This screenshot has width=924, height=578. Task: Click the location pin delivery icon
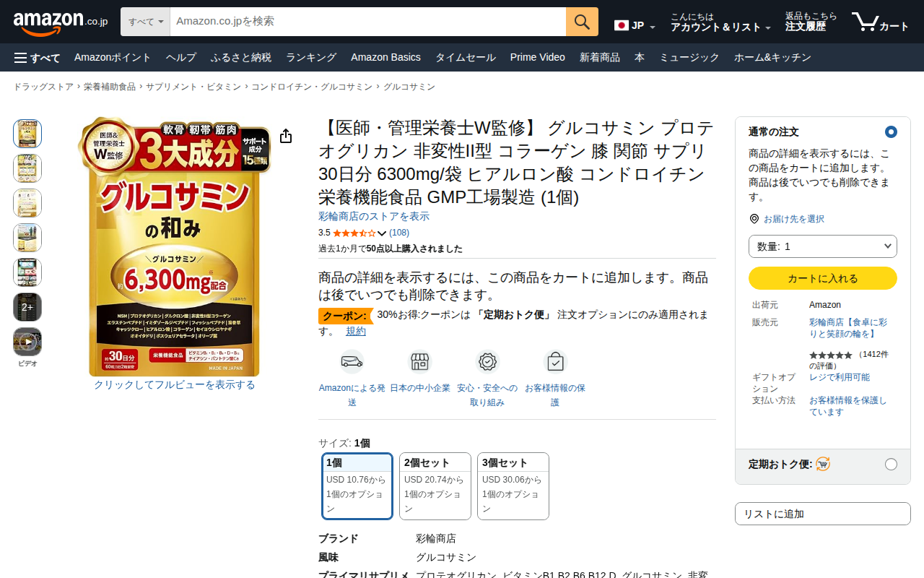[754, 219]
